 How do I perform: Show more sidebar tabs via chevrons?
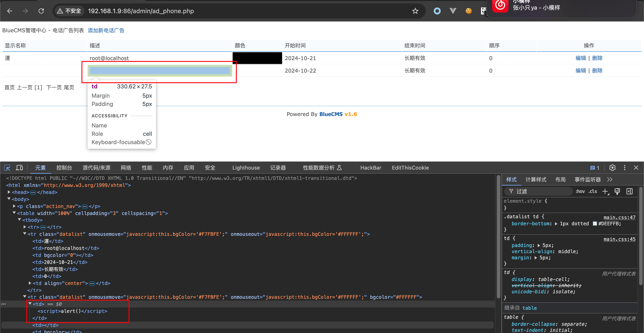coord(610,179)
